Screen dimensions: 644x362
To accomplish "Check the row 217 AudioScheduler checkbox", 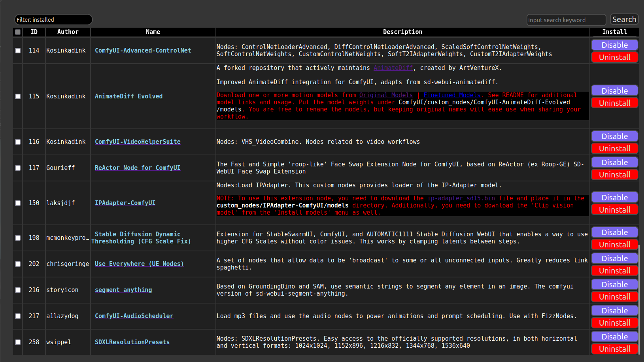I will [x=18, y=316].
